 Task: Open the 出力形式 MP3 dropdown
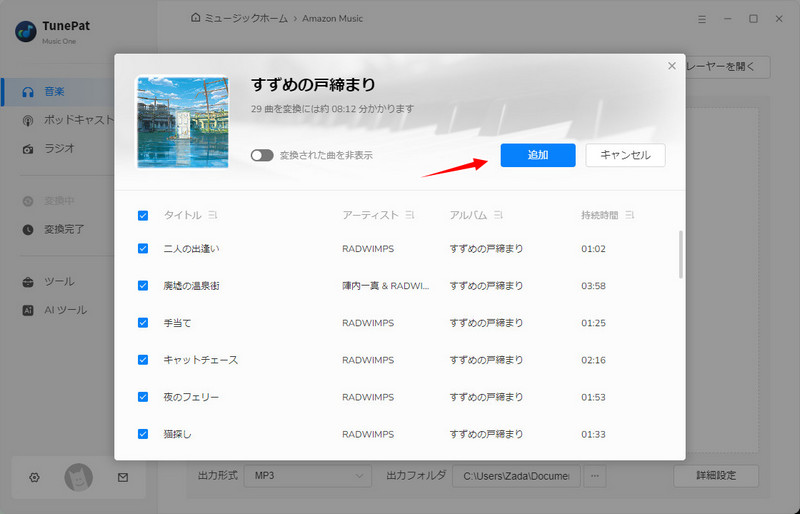pos(309,476)
